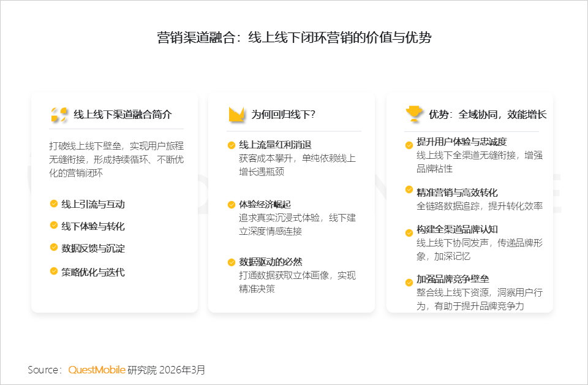The height and width of the screenshot is (385, 588).
Task: Click the text 精准营销与高效转化
Action: (457, 192)
